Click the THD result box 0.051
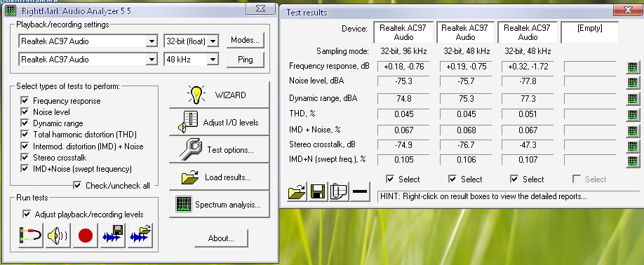Screen dimensions: 644x265 tap(528, 114)
